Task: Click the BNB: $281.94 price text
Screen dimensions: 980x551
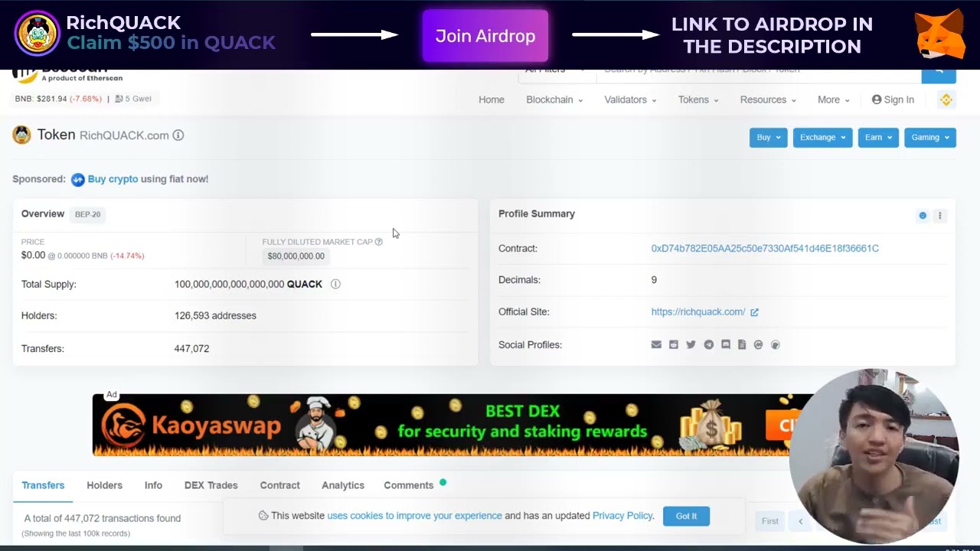Action: pyautogui.click(x=58, y=99)
